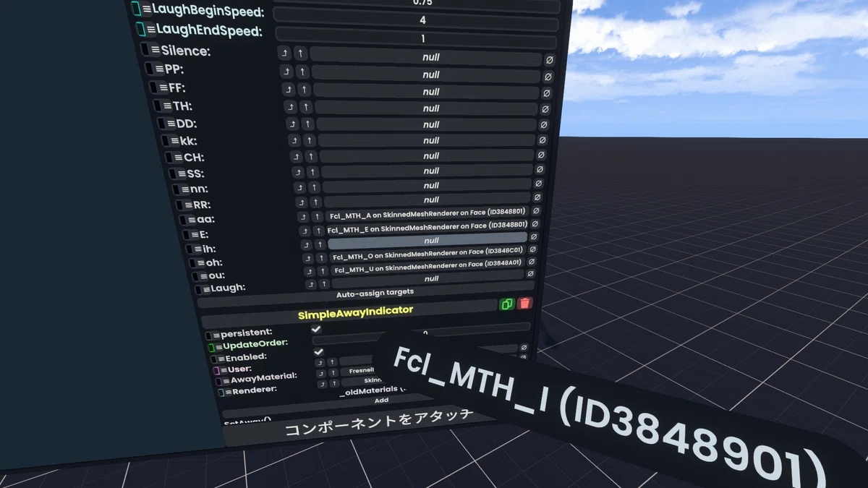Click the hamburger icon beside LaughEndSpeed
The image size is (868, 488).
point(150,30)
